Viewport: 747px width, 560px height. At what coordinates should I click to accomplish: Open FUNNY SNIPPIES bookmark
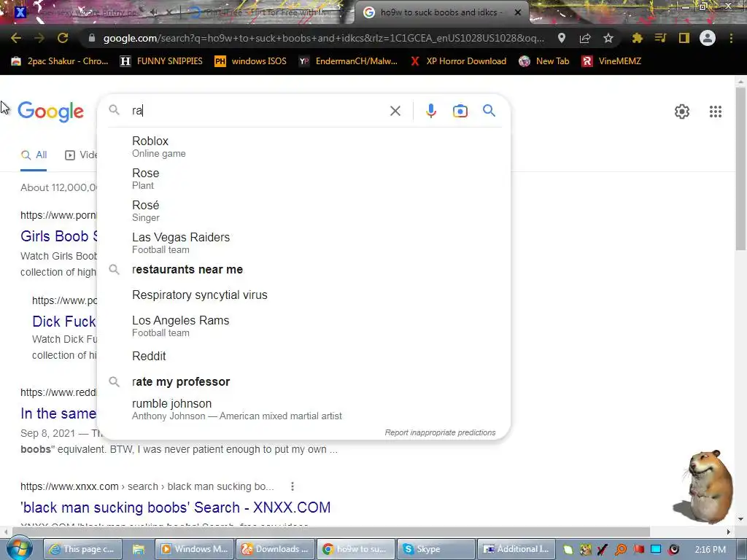(x=162, y=61)
